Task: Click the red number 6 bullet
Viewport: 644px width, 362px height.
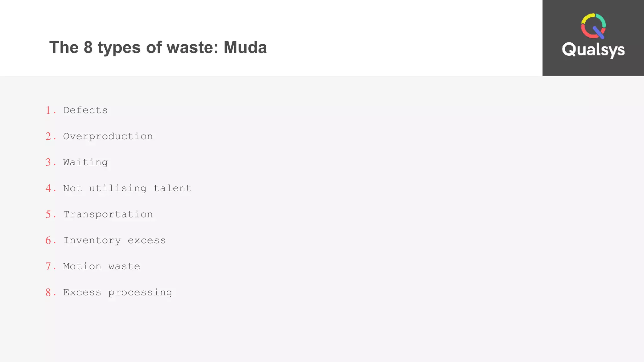Action: click(x=48, y=240)
